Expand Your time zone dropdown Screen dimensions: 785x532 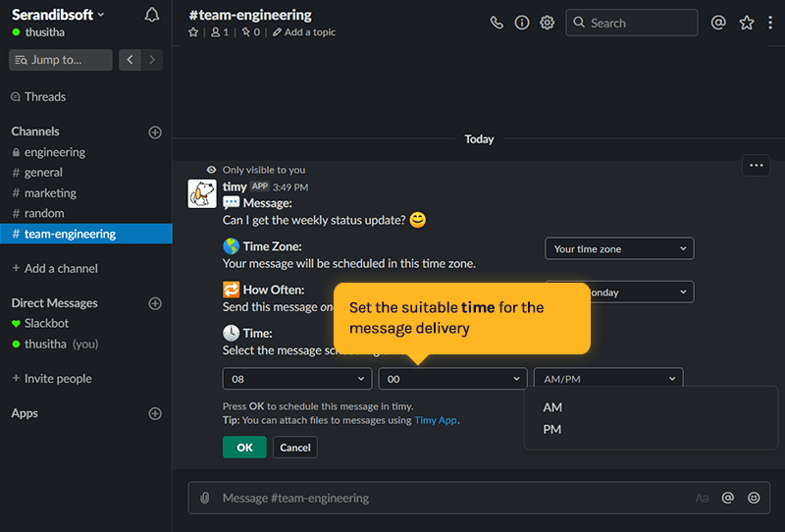click(619, 249)
